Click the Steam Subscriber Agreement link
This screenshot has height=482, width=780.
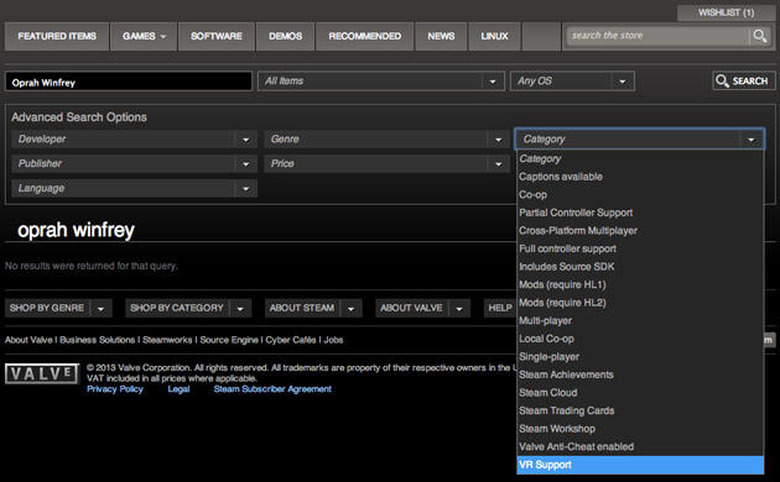pyautogui.click(x=272, y=389)
